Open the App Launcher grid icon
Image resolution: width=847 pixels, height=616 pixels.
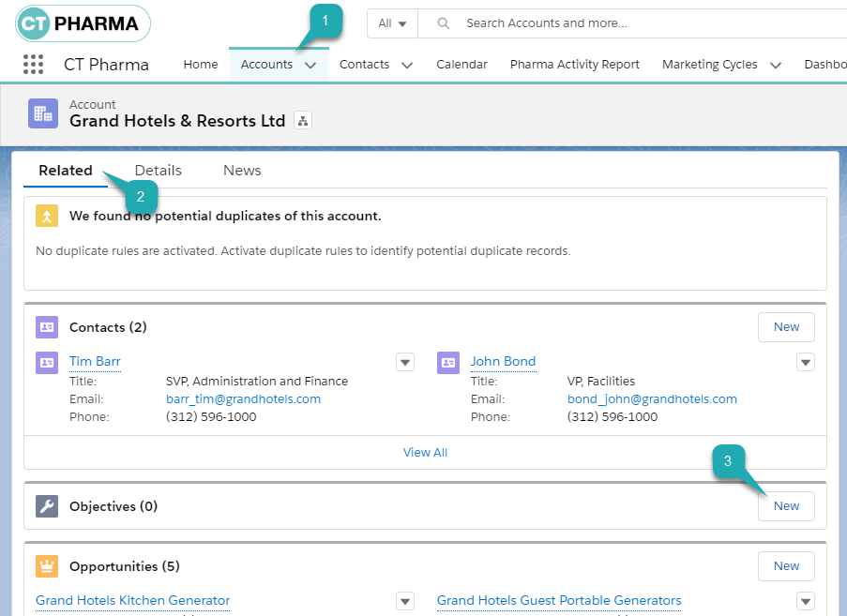click(x=33, y=65)
